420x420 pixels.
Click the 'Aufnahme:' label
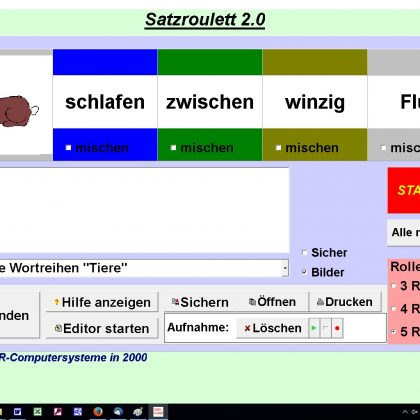198,327
